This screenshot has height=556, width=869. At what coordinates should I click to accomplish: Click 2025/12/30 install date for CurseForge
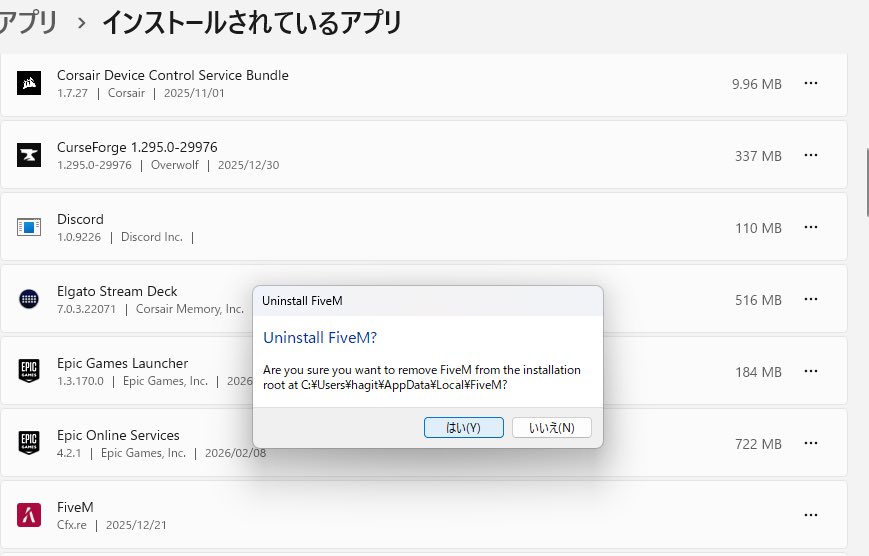248,165
